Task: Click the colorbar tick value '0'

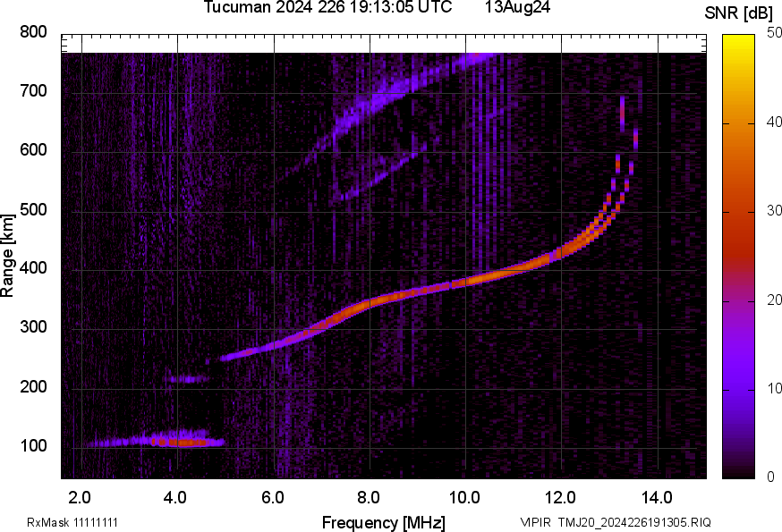Action: click(770, 477)
